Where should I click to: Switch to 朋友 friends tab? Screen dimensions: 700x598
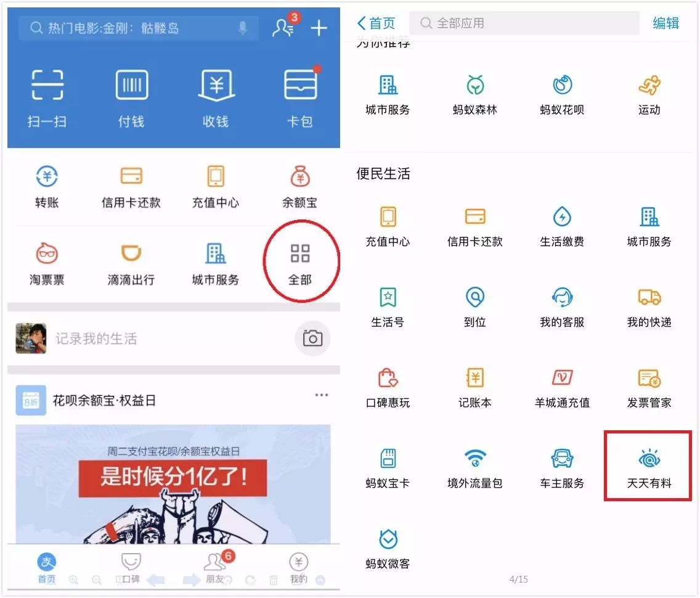pyautogui.click(x=216, y=567)
